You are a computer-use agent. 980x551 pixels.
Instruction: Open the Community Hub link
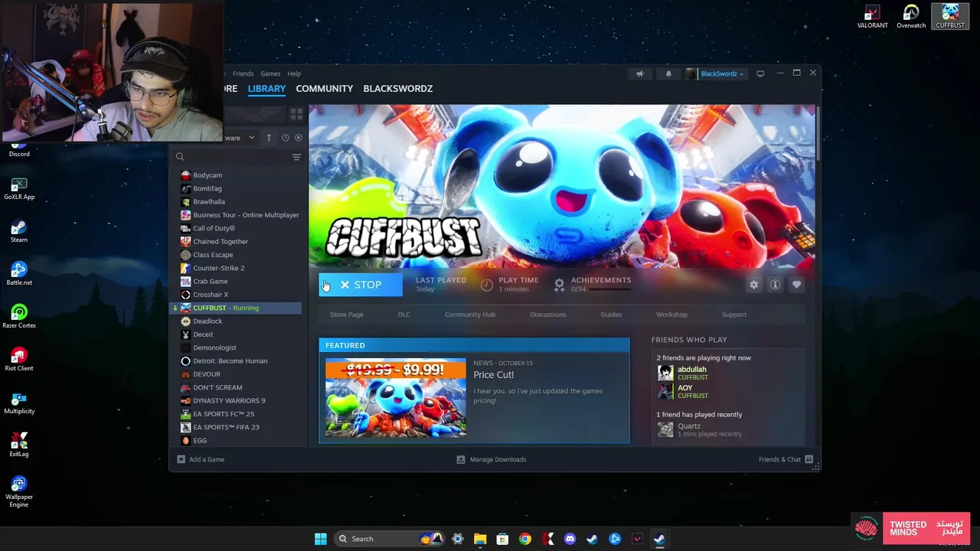[470, 315]
